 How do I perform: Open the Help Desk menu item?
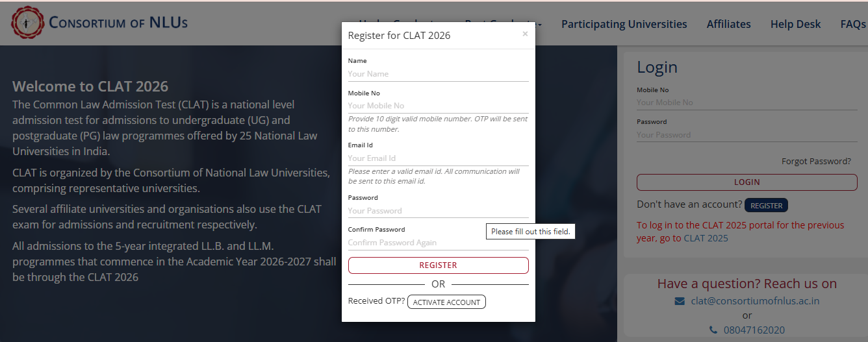795,24
